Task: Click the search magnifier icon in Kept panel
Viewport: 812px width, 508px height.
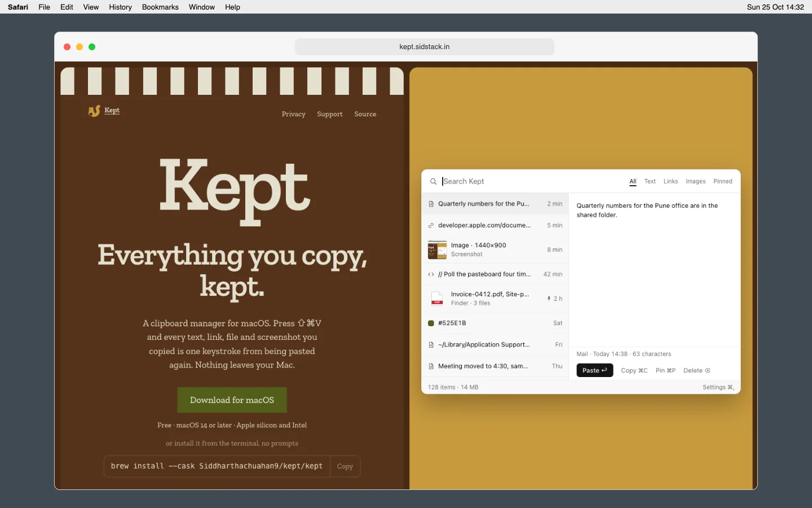Action: coord(433,182)
